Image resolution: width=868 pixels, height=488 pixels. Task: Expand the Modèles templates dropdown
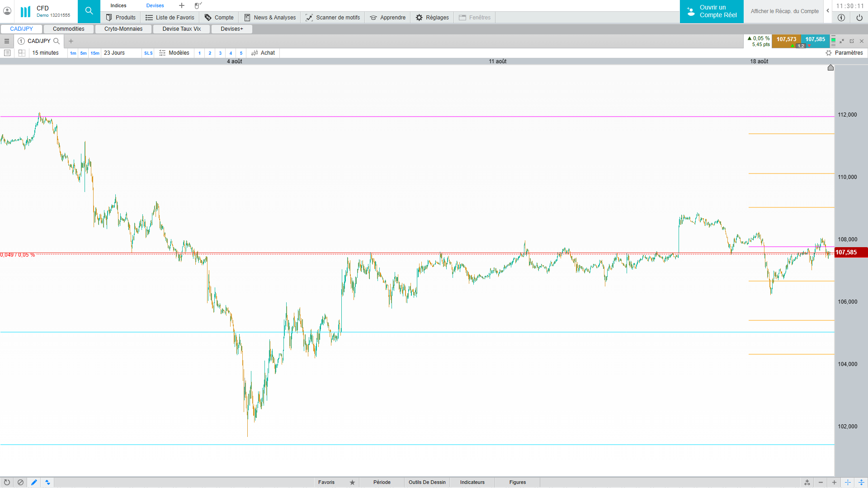coord(175,53)
